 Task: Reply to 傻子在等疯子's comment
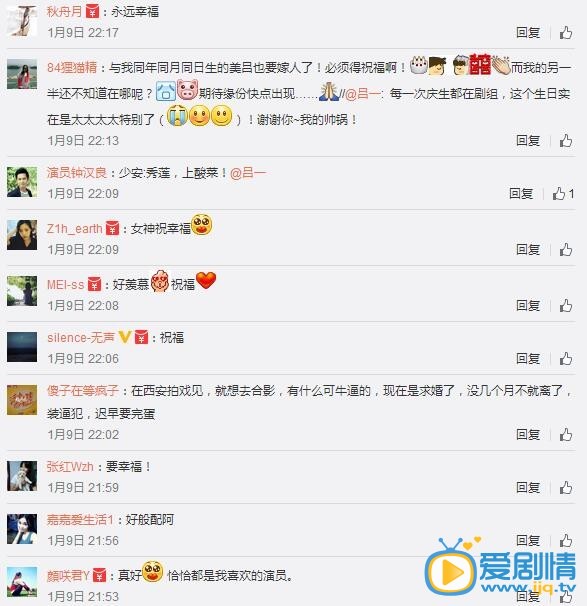pos(528,435)
